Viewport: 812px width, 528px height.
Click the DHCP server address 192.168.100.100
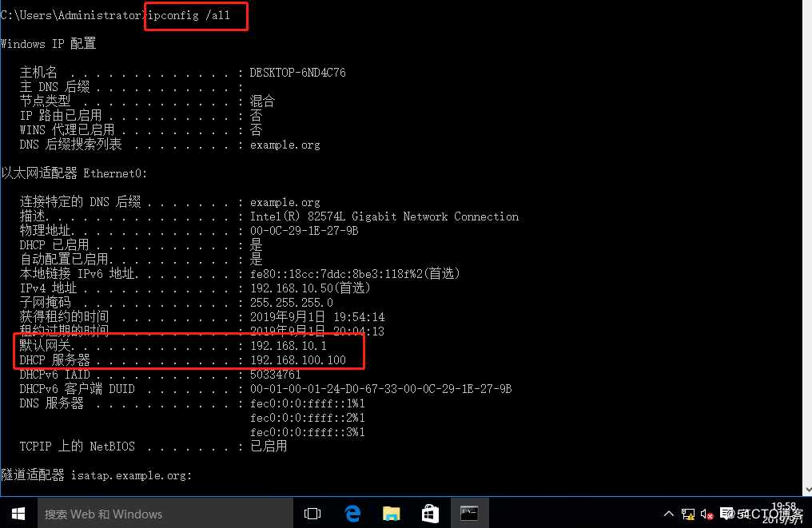[298, 359]
